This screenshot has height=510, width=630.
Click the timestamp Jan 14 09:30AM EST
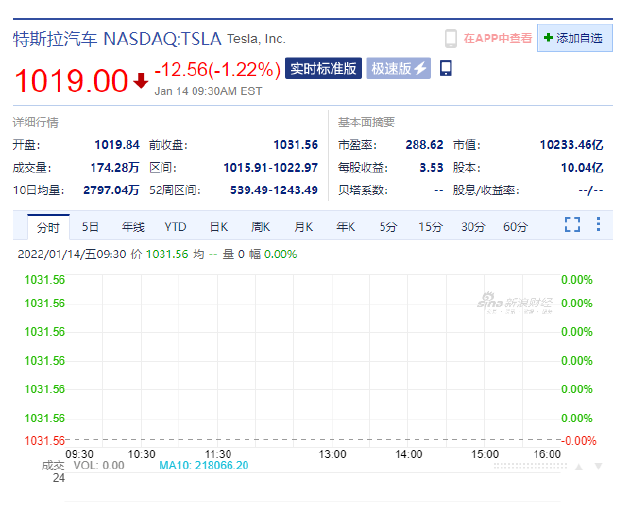coord(208,91)
